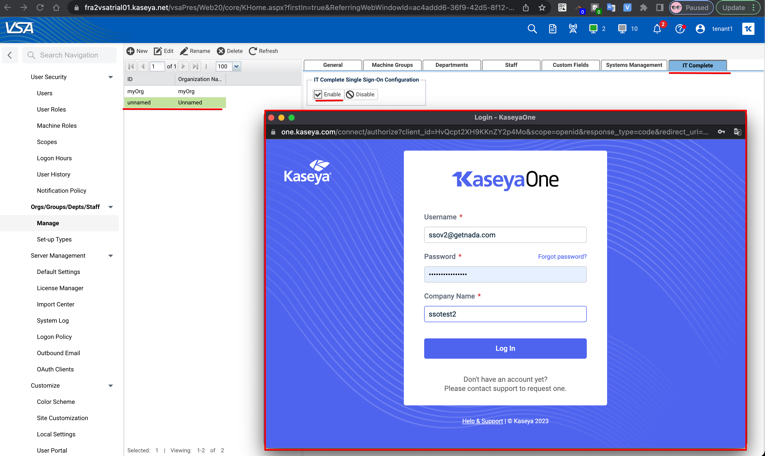The width and height of the screenshot is (765, 456).
Task: Click the Company Name input field
Action: click(505, 314)
